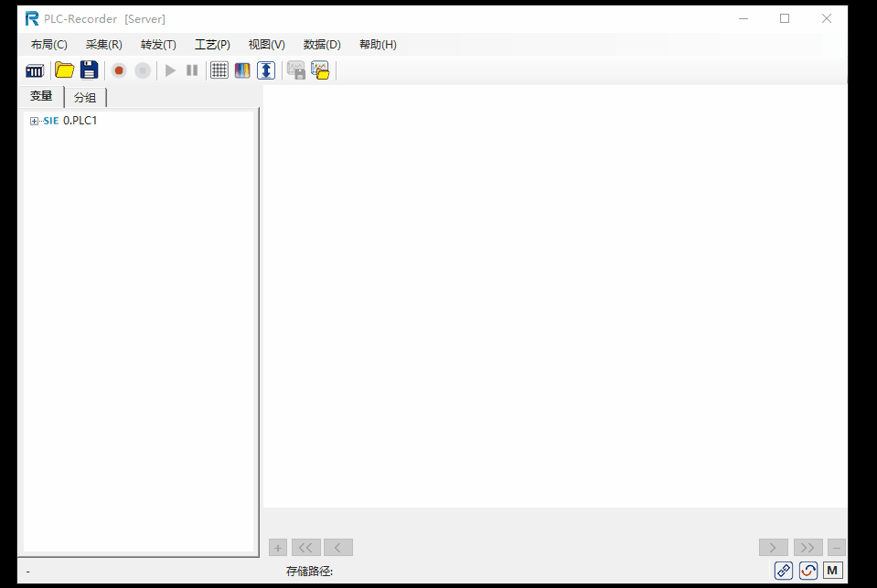Click the SIE brand icon beside 0.PLC1
Viewport: 877px width, 588px height.
click(51, 121)
